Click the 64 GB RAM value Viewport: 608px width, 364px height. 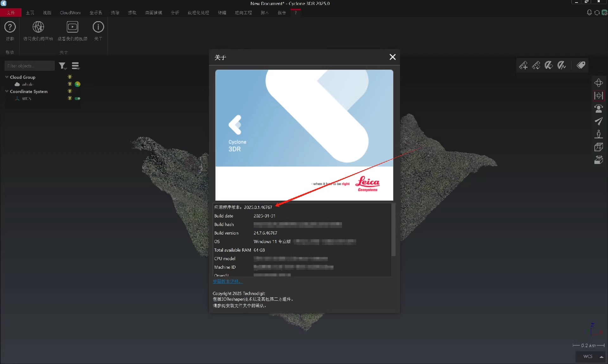[x=259, y=250]
